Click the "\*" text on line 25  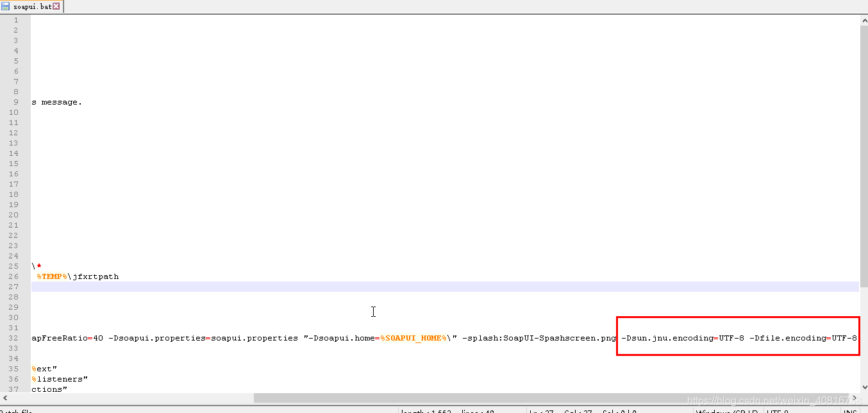pyautogui.click(x=37, y=266)
